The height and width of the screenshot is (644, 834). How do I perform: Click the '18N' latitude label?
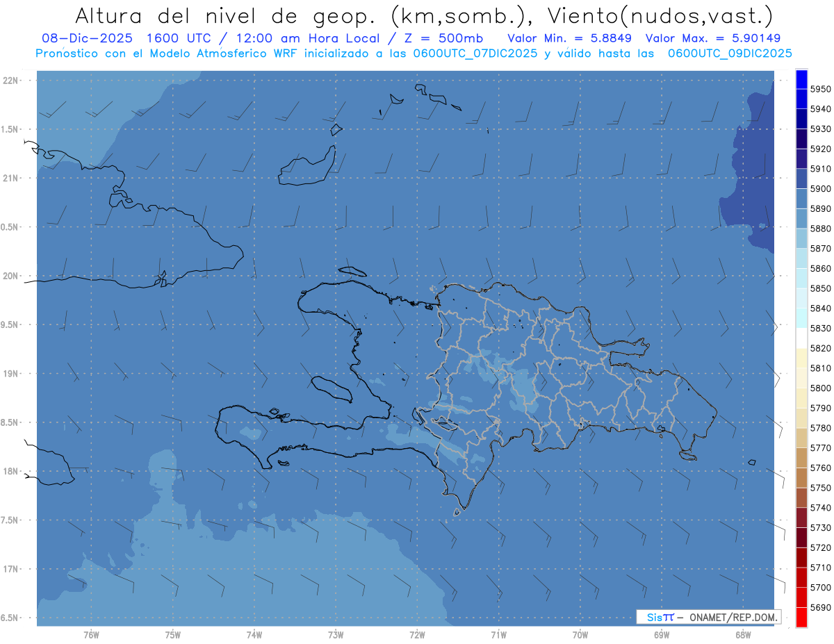coord(11,472)
